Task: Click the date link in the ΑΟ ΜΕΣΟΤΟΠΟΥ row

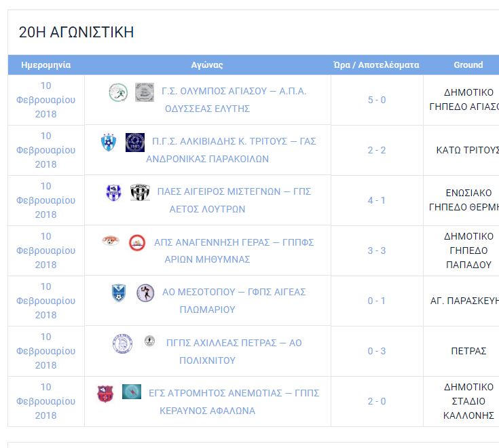Action: [x=46, y=301]
